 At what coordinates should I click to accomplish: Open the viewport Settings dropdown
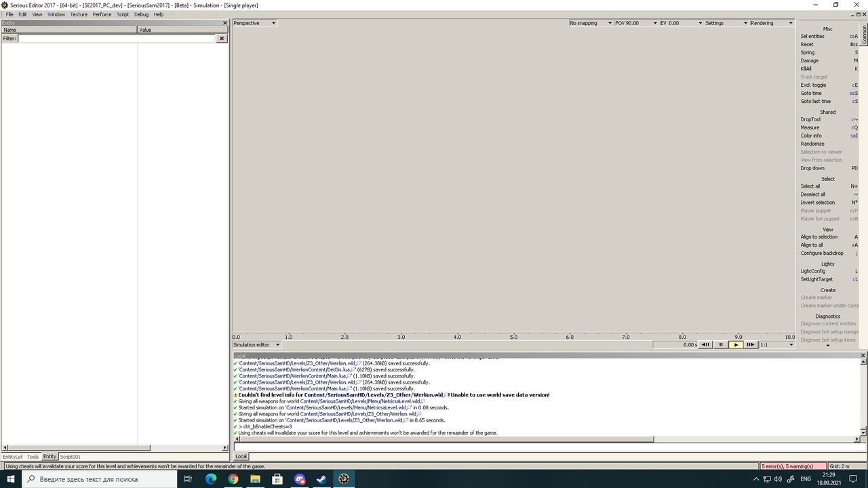[726, 23]
